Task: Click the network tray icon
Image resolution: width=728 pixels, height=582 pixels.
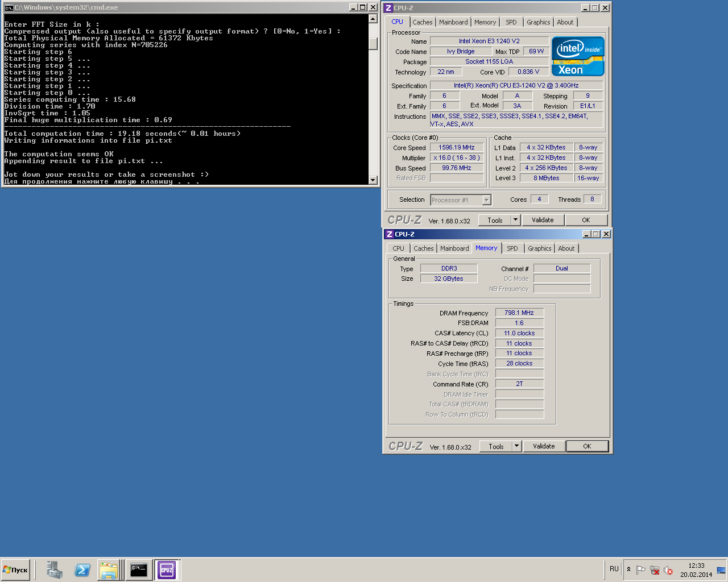Action: tap(655, 569)
